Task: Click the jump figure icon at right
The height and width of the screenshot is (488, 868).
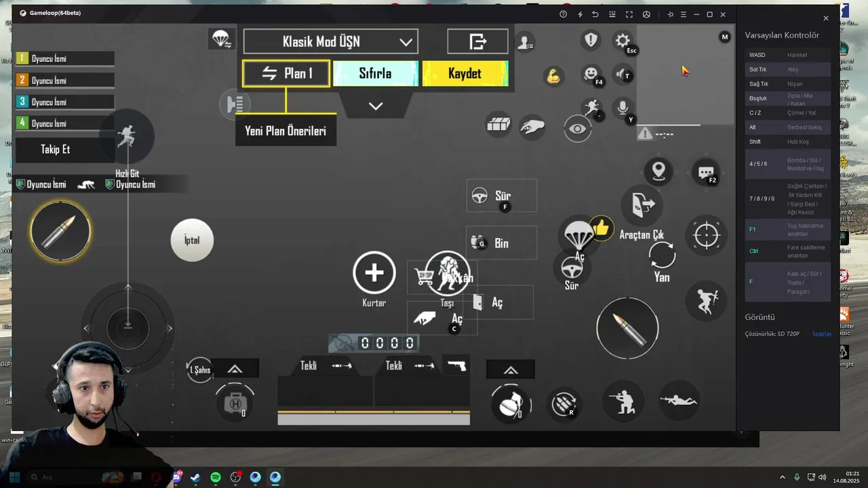Action: tap(706, 301)
